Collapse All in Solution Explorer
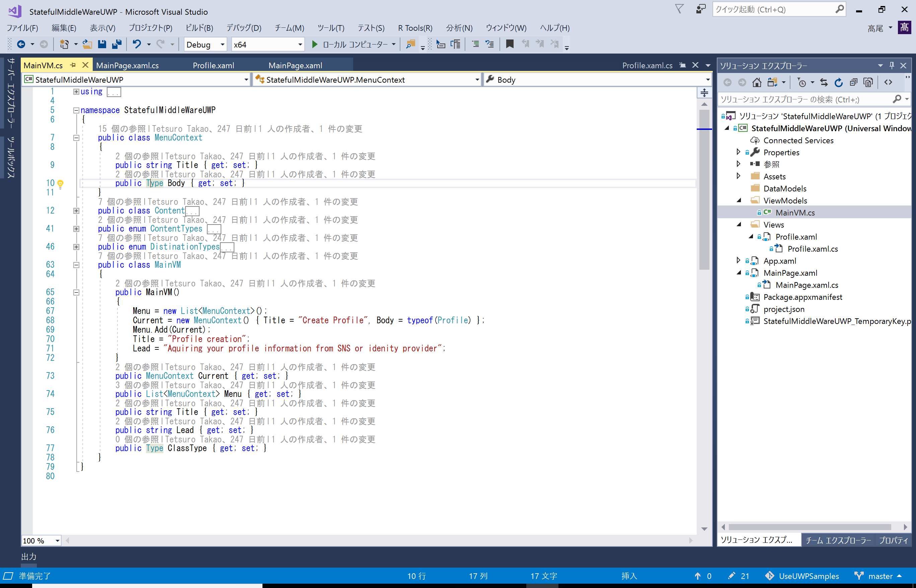The image size is (916, 588). coord(853,82)
